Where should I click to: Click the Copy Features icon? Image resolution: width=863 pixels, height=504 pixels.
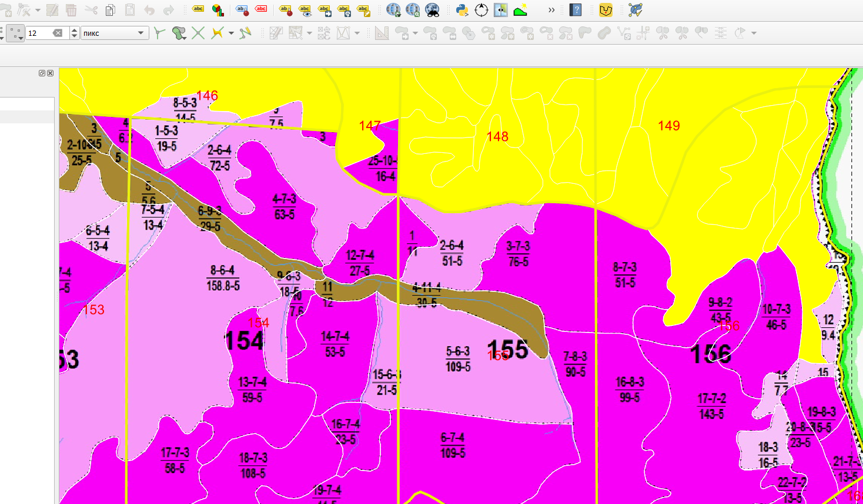[x=110, y=10]
